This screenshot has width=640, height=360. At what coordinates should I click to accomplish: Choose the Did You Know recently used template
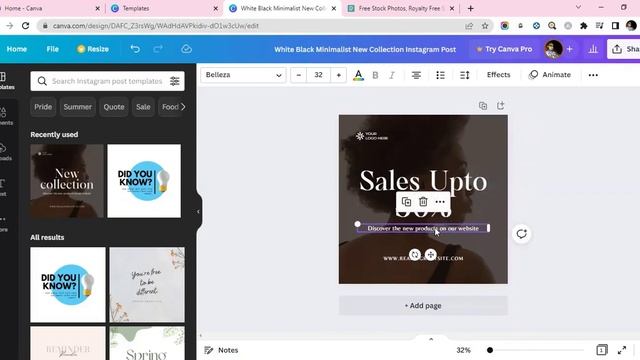[x=144, y=181]
